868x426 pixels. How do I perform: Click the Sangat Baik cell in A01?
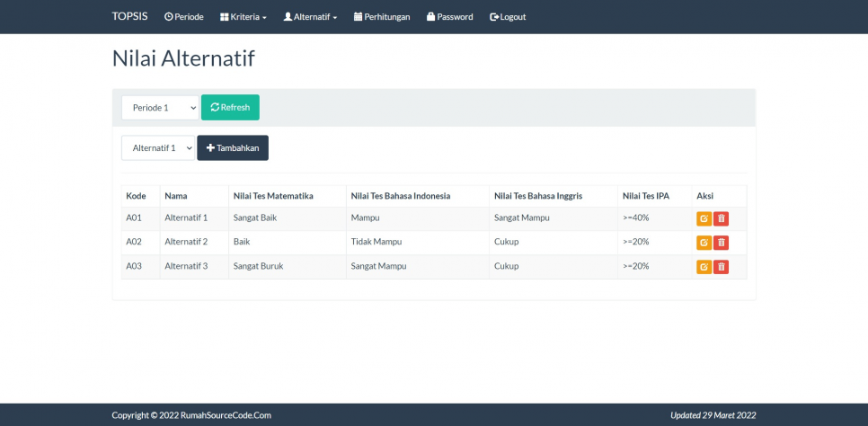[x=255, y=218]
